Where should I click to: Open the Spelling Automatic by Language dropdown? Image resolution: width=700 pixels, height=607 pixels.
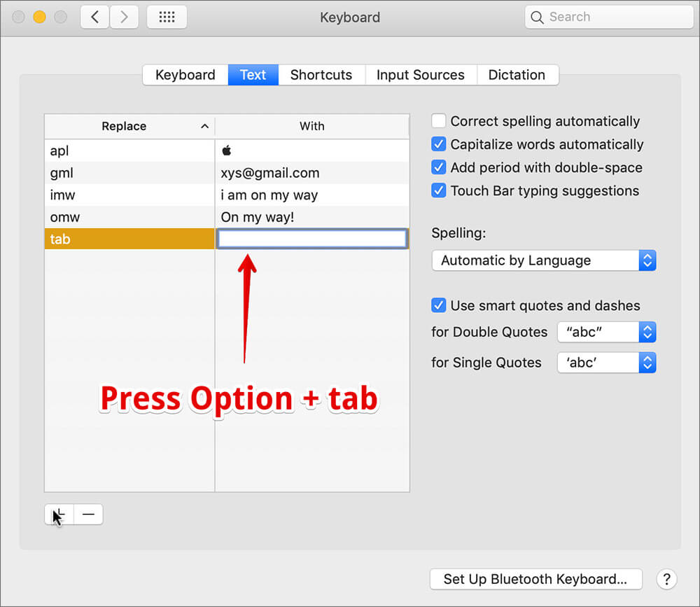[544, 260]
